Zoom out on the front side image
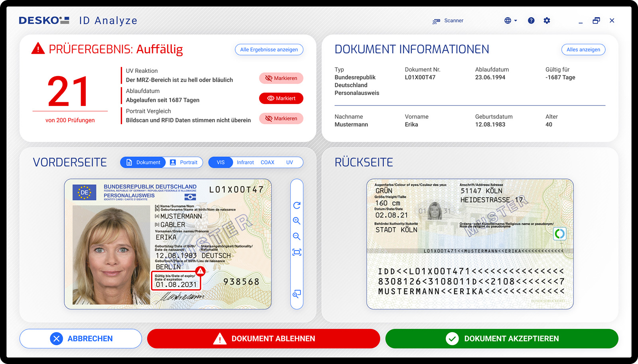638x364 pixels. (297, 237)
